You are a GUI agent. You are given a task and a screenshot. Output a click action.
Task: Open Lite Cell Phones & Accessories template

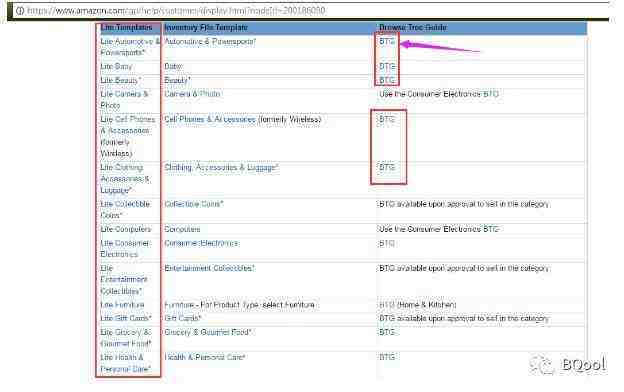[x=128, y=136]
